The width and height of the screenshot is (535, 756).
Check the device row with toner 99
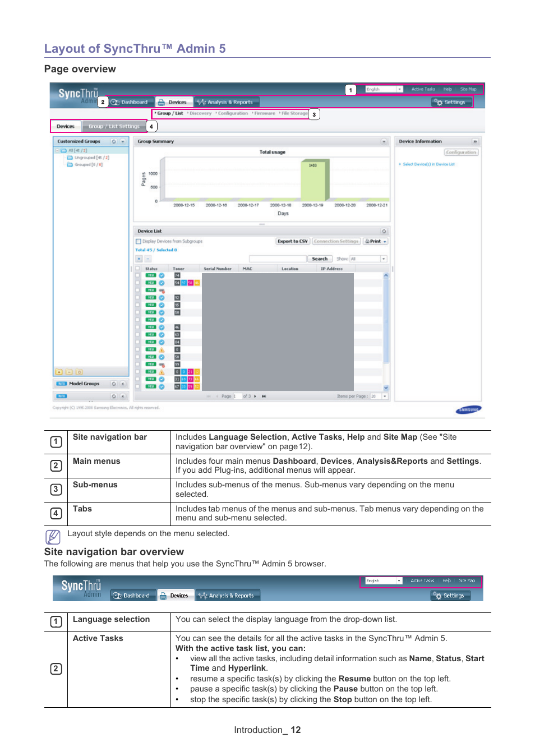coord(138,364)
